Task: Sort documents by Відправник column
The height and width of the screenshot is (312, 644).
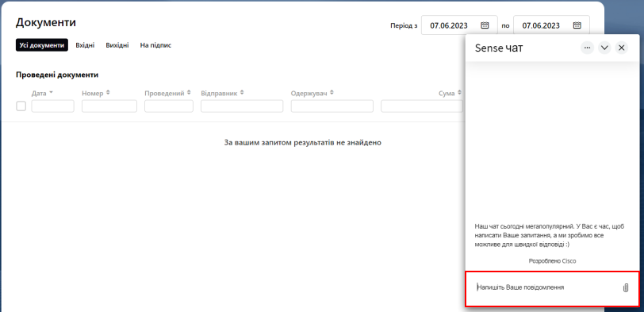Action: pos(222,94)
